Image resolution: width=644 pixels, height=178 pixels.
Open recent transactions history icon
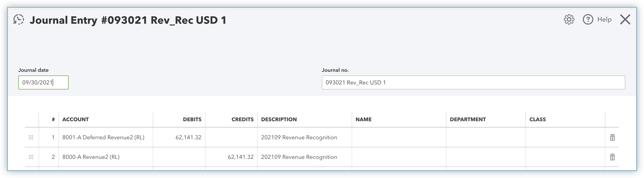[19, 19]
